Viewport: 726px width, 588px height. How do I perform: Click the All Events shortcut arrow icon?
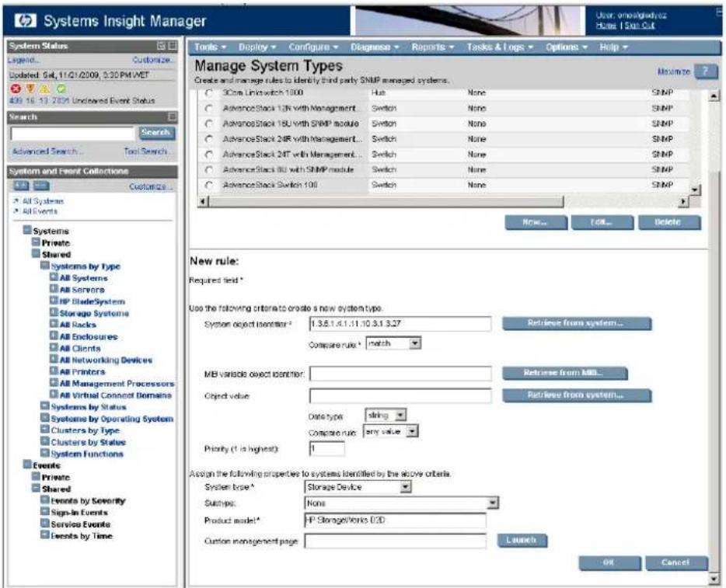click(x=16, y=211)
